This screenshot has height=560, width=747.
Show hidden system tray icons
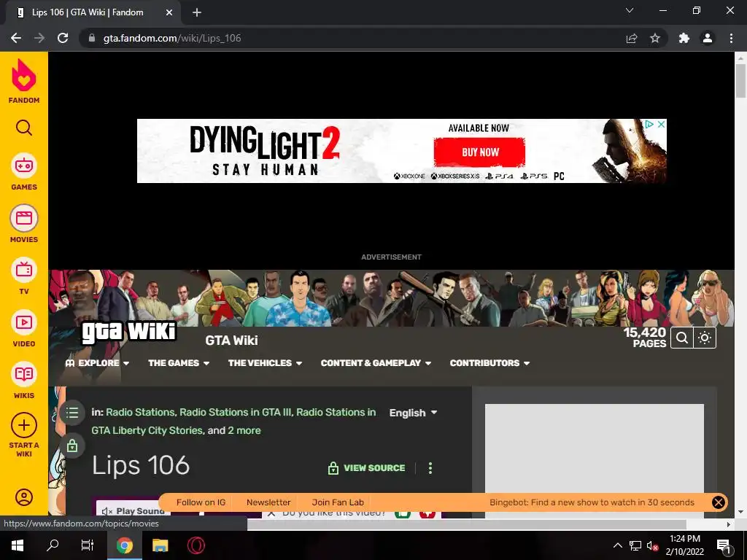(617, 545)
